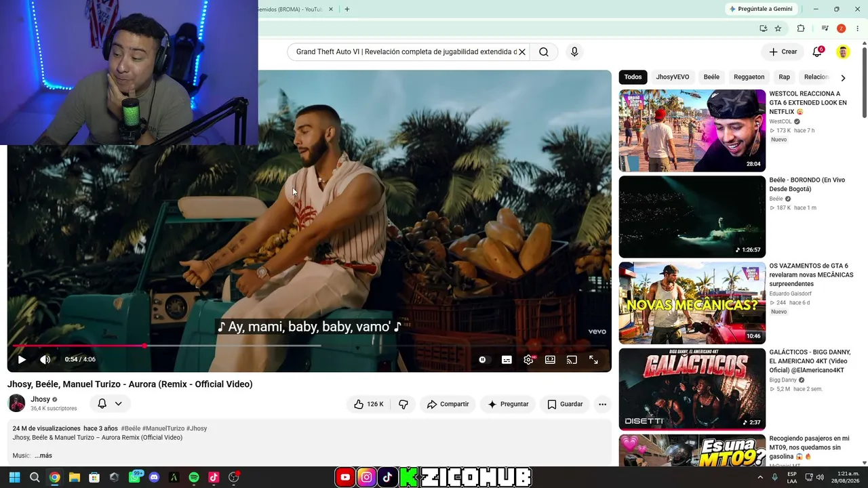The width and height of the screenshot is (868, 488).
Task: Open WestCOL GTA 6 reaction thumbnail
Action: coord(692,131)
